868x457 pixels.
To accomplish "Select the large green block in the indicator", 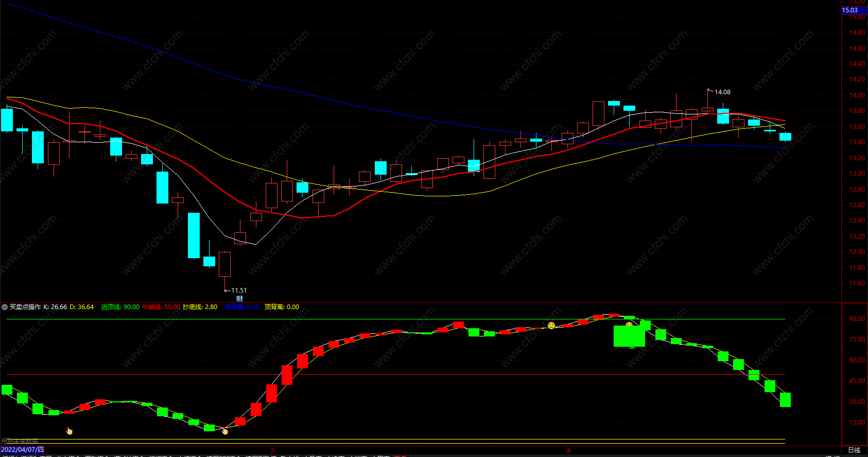I will tap(629, 336).
